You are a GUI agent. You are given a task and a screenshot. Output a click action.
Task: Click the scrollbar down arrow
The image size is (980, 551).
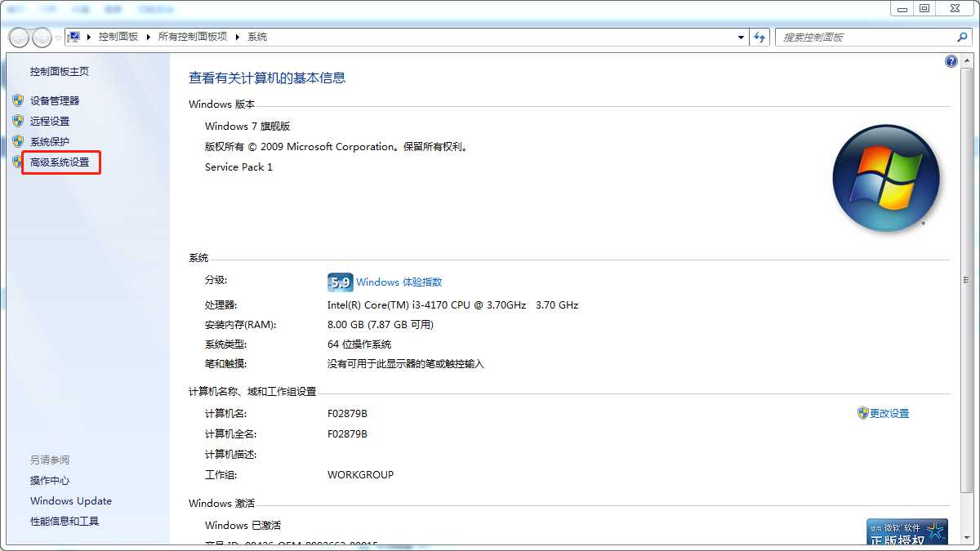pos(966,538)
